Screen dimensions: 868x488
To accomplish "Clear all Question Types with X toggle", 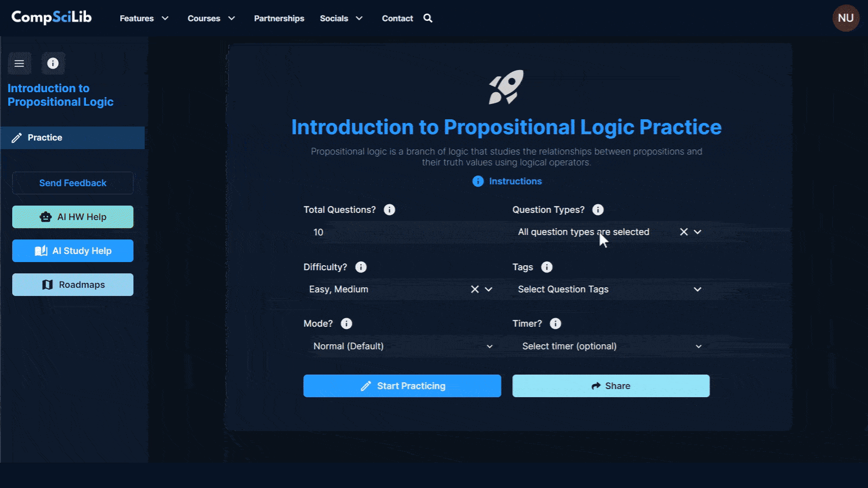I will 684,232.
